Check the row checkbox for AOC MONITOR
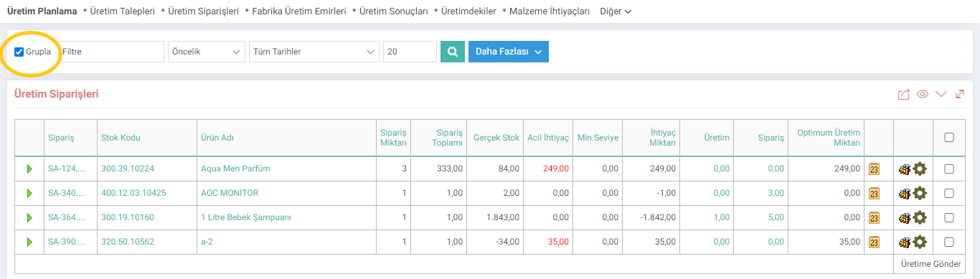 pyautogui.click(x=949, y=193)
